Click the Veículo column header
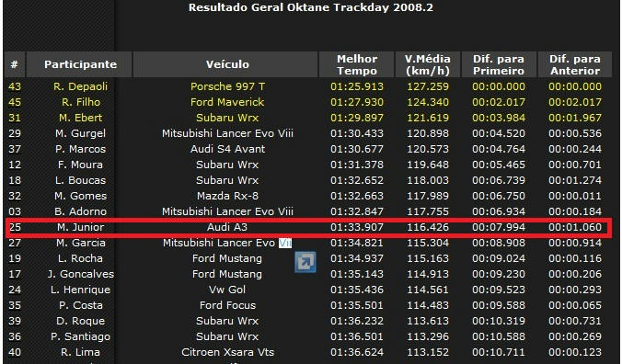The height and width of the screenshot is (364, 622). (x=227, y=64)
